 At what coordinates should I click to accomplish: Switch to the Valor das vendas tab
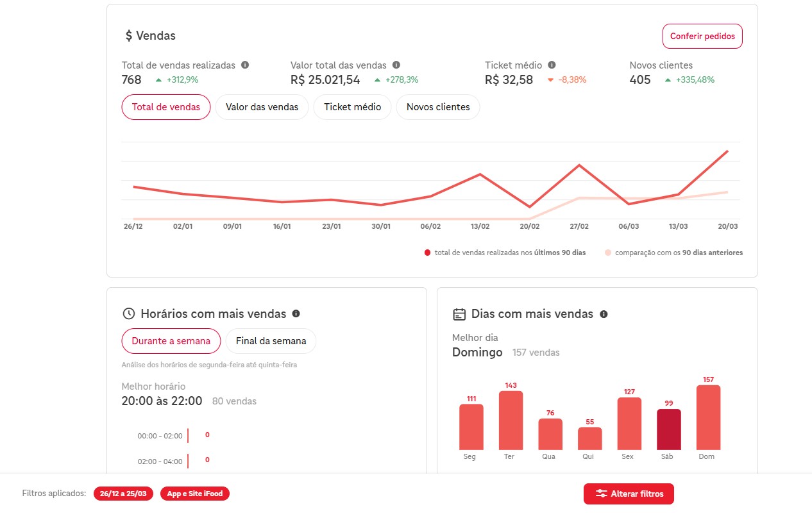[x=262, y=107]
